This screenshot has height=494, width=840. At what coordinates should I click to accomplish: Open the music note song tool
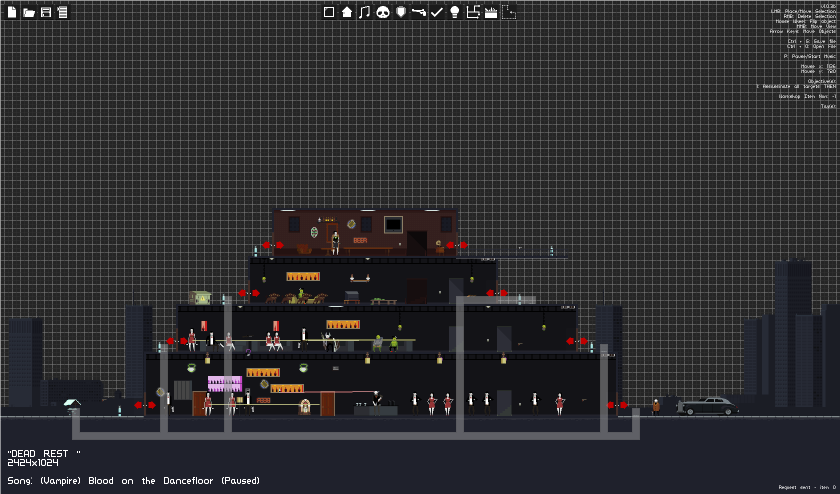[x=365, y=12]
